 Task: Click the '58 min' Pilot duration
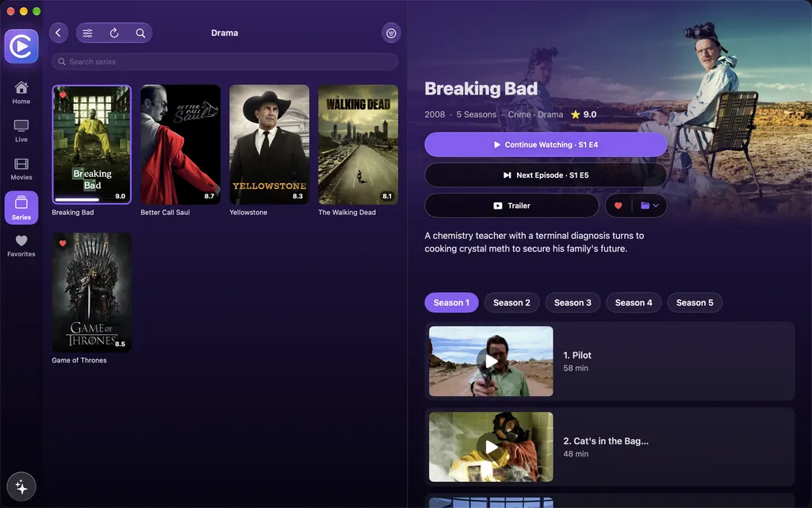click(x=576, y=368)
